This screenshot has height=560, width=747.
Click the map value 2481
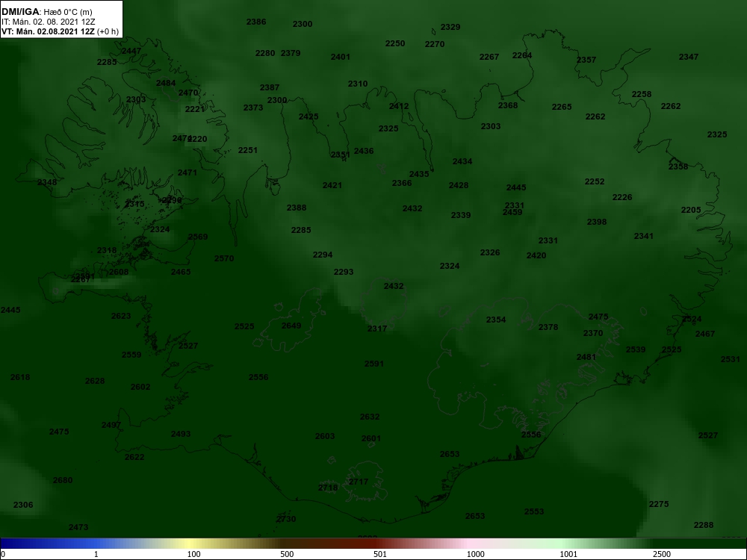point(587,357)
